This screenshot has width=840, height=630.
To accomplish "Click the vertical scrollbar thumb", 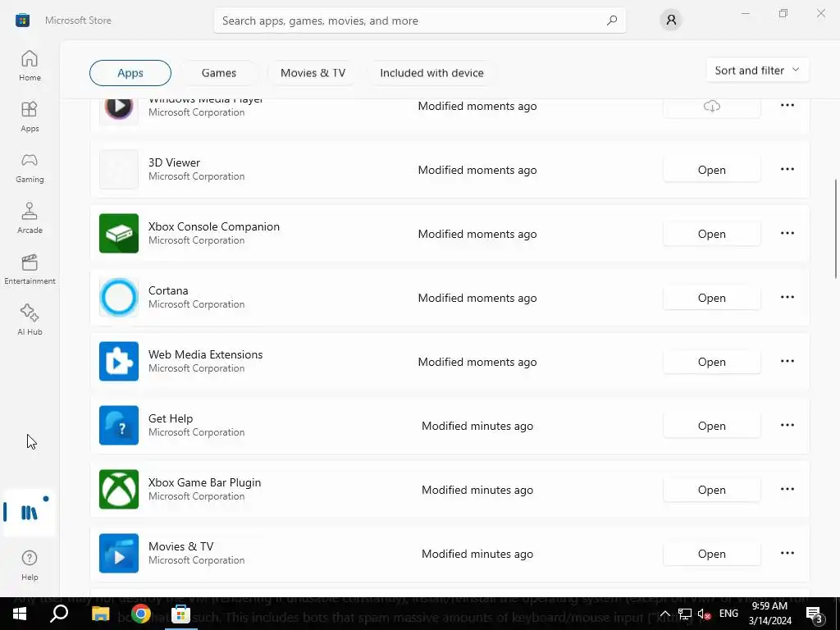I will coord(835,229).
